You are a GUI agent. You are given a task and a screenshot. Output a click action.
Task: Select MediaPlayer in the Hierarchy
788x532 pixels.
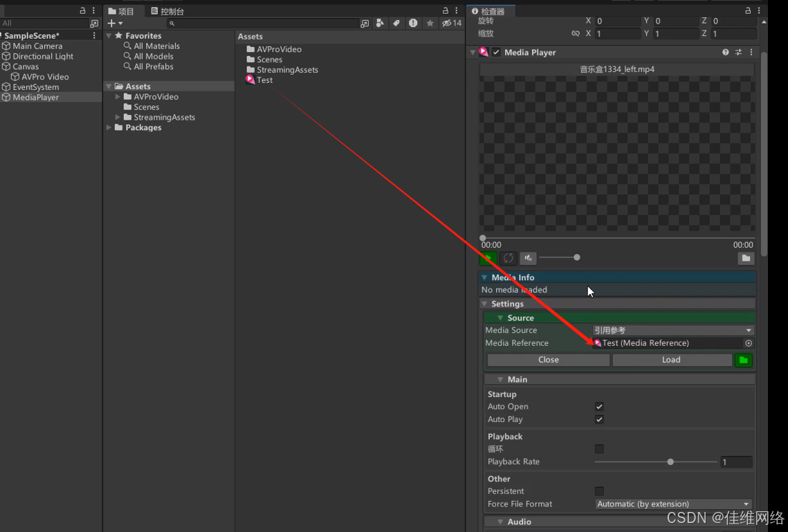coord(36,98)
